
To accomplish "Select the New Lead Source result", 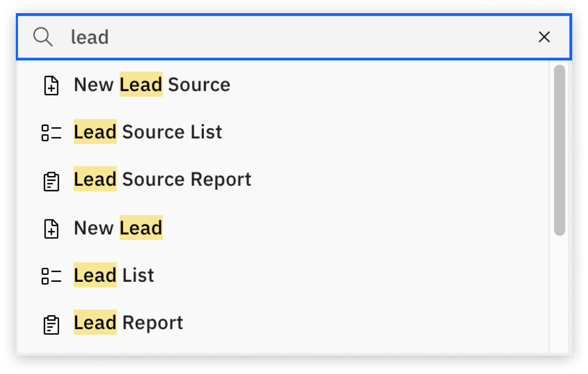I will [152, 85].
